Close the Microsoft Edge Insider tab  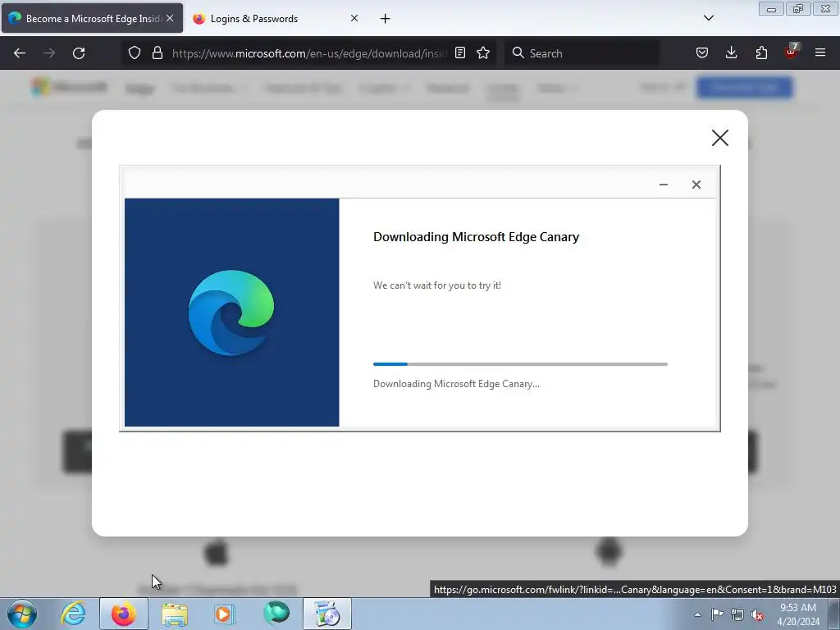tap(170, 18)
